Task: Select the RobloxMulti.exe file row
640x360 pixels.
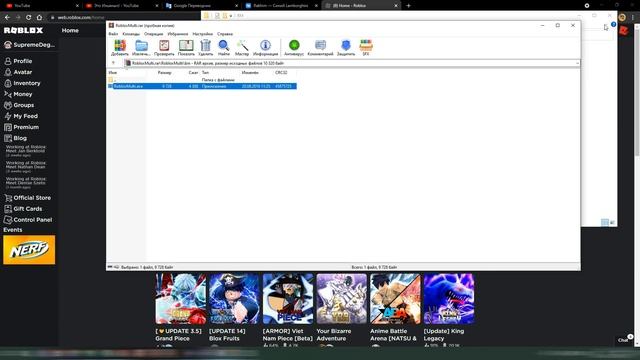Action: click(x=202, y=86)
